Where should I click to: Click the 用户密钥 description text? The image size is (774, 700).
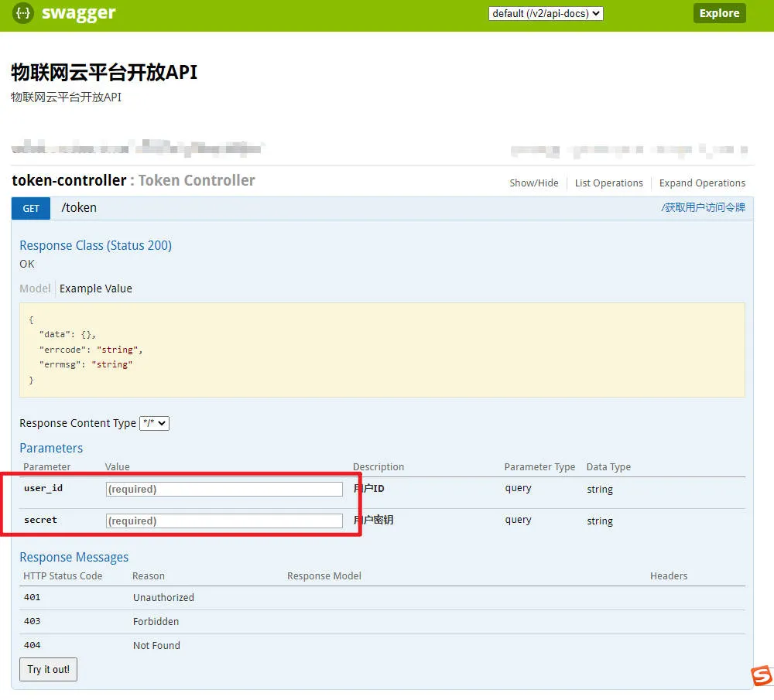click(373, 520)
